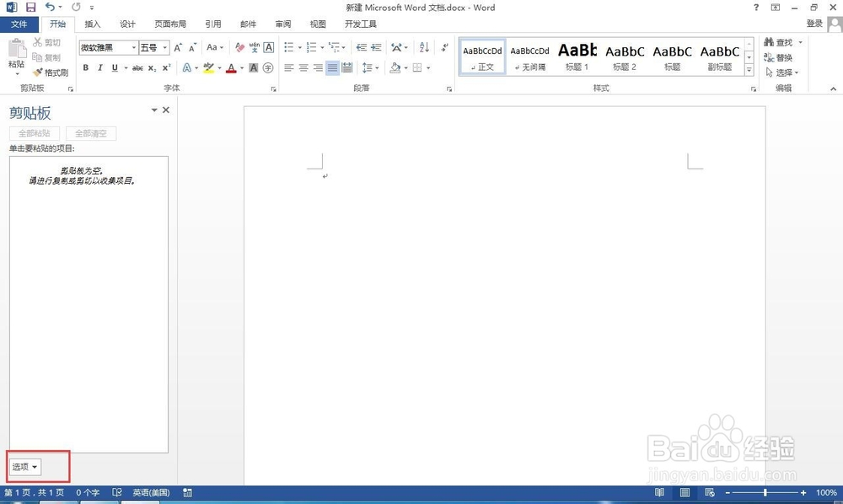Open shading paint bucket dropdown arrow

click(406, 67)
